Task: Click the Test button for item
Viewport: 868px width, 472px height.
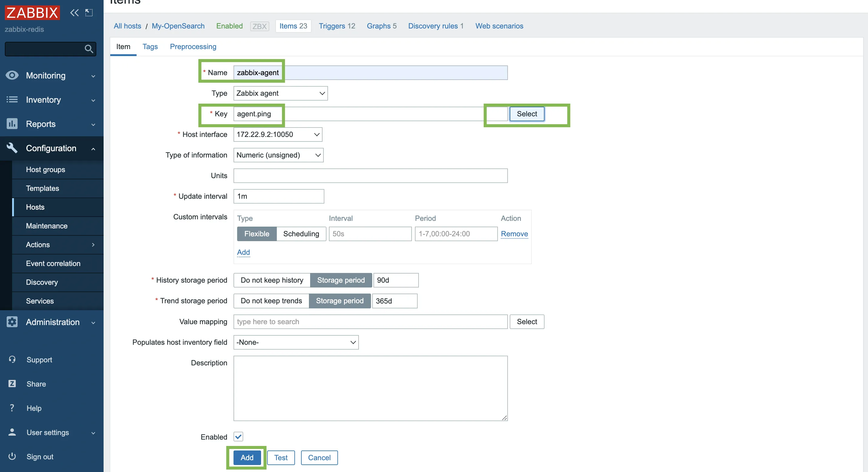Action: (x=282, y=457)
